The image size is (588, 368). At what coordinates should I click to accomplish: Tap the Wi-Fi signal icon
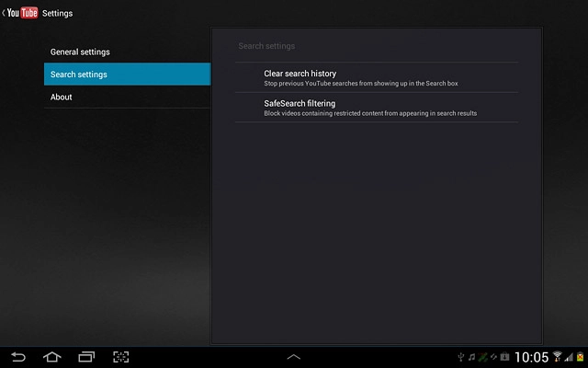557,356
